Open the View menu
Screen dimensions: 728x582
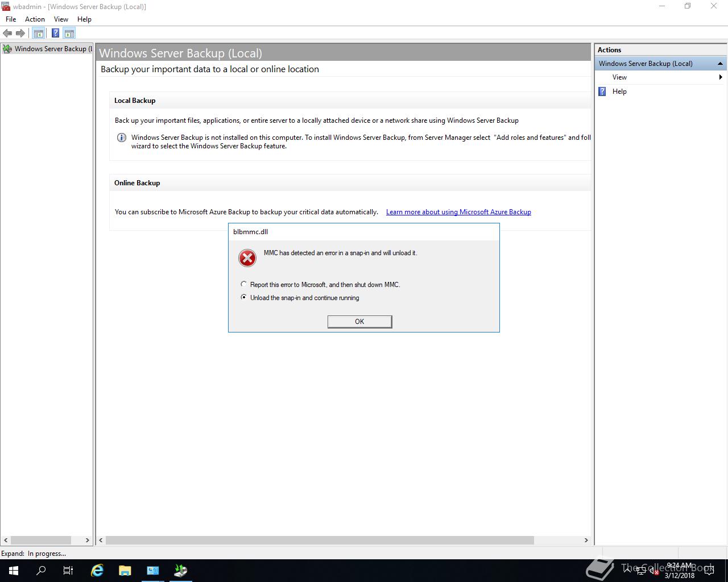tap(61, 19)
